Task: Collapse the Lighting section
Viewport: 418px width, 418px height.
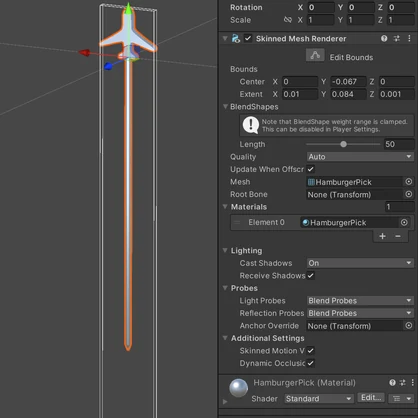Action: [225, 250]
